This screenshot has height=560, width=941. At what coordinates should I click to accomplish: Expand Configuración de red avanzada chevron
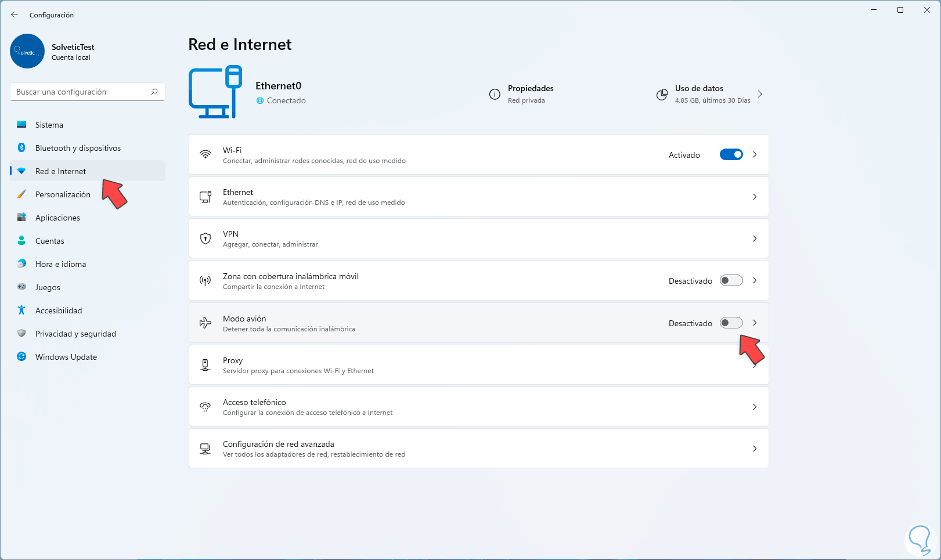(x=755, y=449)
